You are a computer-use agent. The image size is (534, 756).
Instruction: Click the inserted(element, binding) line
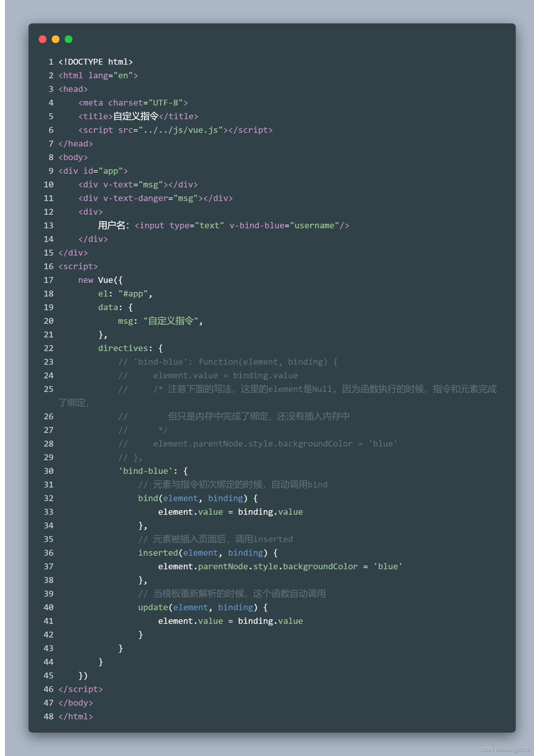pos(208,553)
